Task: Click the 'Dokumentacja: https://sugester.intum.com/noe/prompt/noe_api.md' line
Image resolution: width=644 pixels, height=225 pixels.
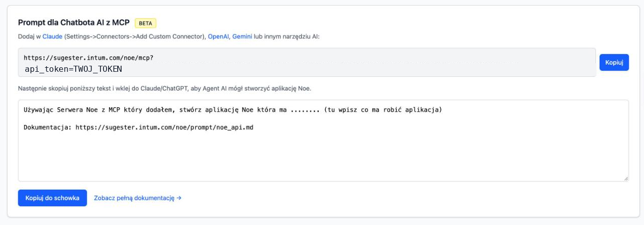Action: pos(138,127)
